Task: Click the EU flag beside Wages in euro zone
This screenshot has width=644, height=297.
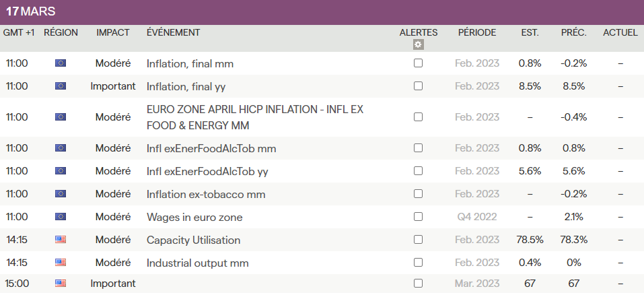Action: point(61,217)
